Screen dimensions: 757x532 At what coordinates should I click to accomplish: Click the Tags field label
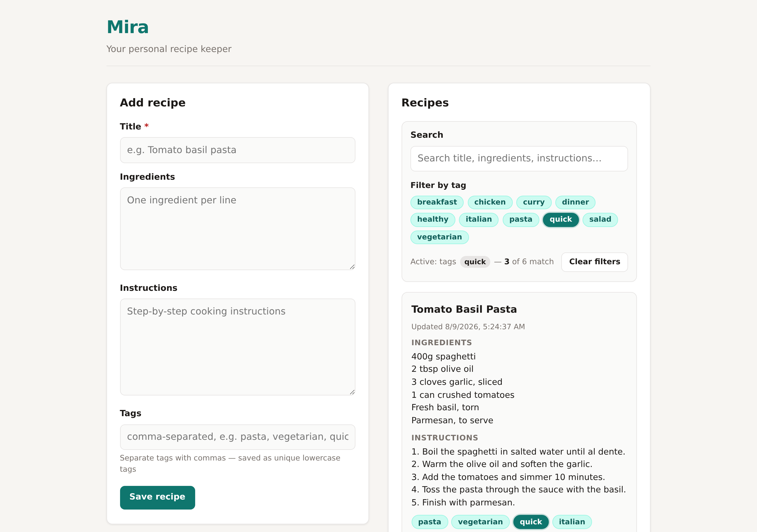[x=130, y=413]
